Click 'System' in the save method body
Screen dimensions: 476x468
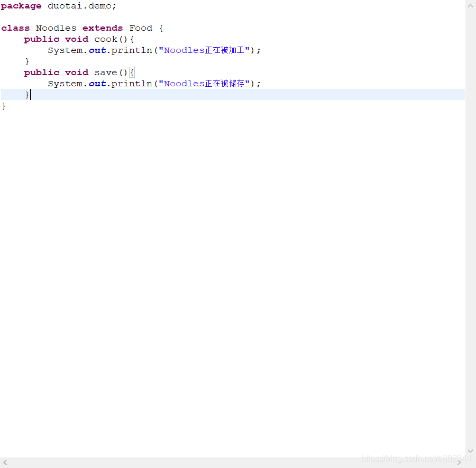coord(65,84)
